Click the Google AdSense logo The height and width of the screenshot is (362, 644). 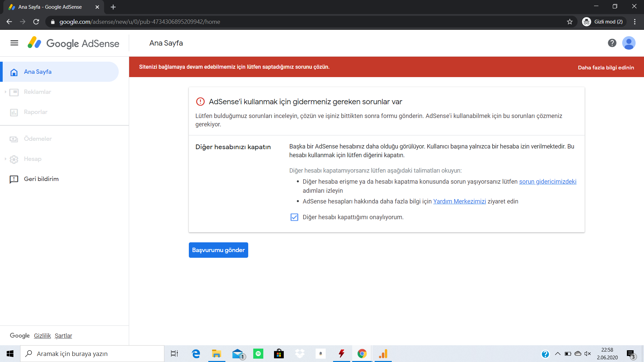coord(73,43)
